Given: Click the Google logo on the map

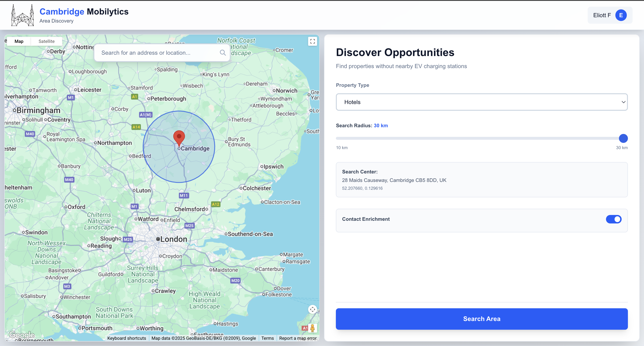Looking at the screenshot, I should tap(21, 335).
